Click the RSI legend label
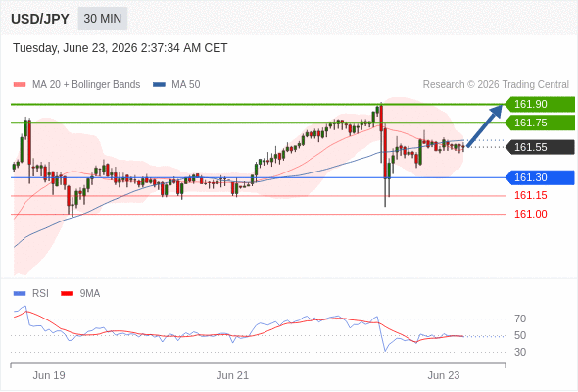 [40, 294]
